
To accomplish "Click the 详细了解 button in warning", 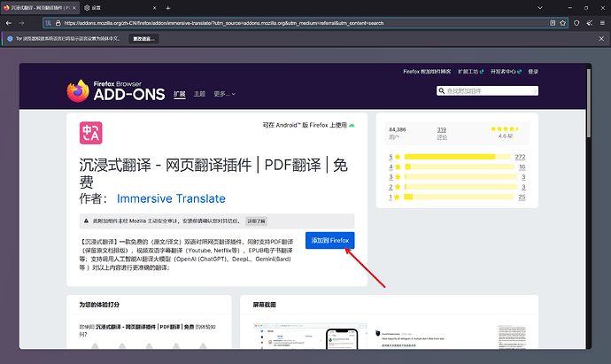I will pos(256,221).
